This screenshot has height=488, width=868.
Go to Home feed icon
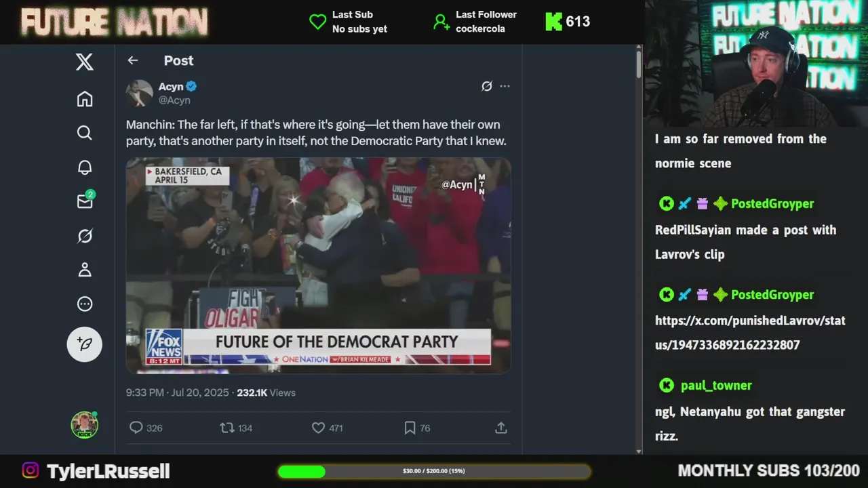(x=84, y=99)
